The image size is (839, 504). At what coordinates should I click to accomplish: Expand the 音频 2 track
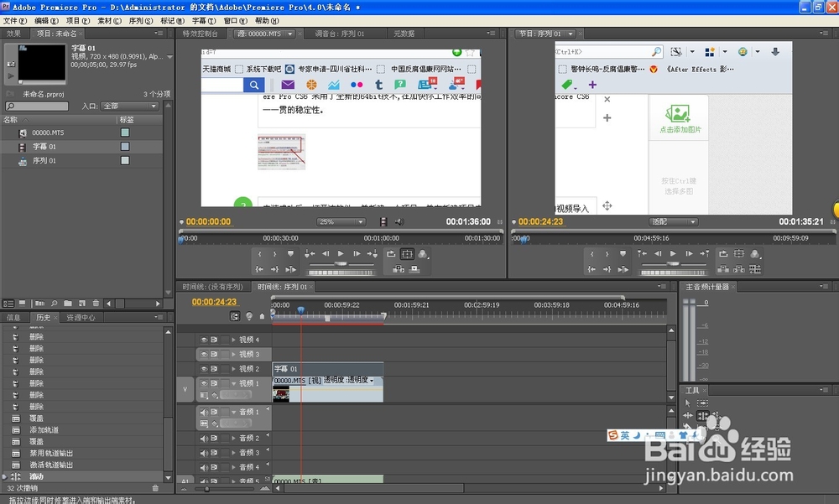[233, 439]
